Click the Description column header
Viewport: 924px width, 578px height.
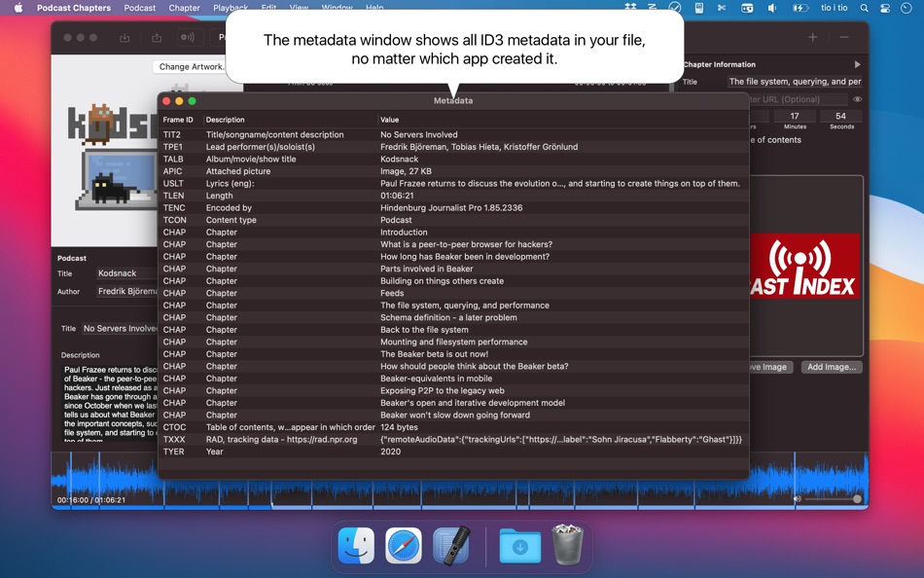pyautogui.click(x=225, y=119)
